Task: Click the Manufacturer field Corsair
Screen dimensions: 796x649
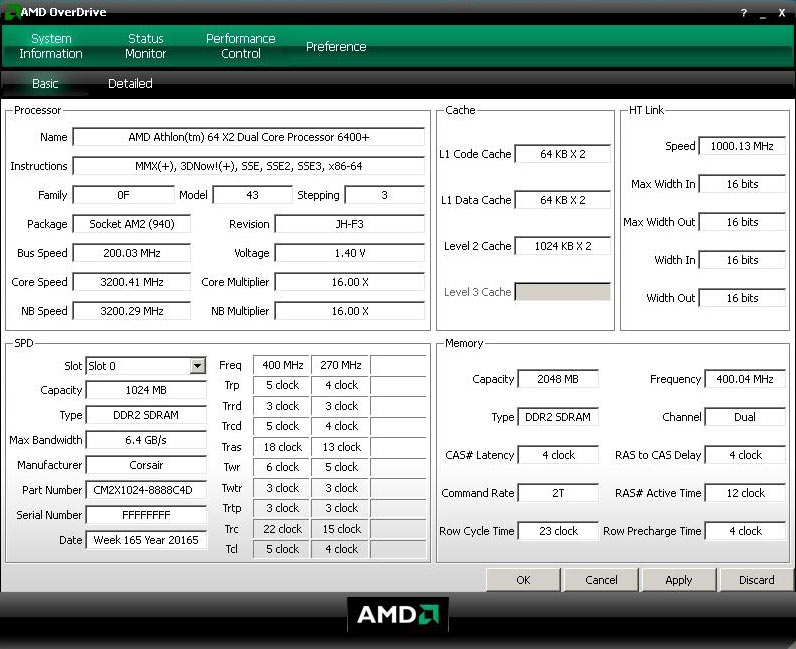Action: (146, 465)
